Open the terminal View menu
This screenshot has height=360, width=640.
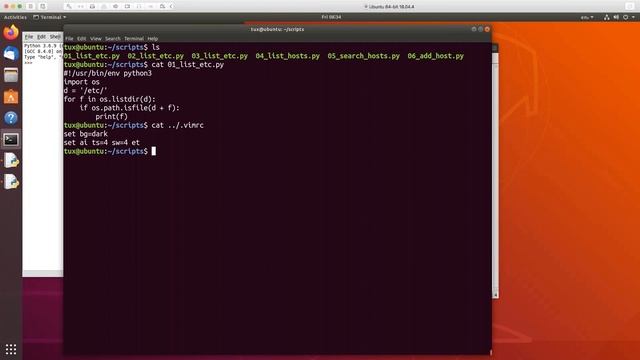[96, 39]
